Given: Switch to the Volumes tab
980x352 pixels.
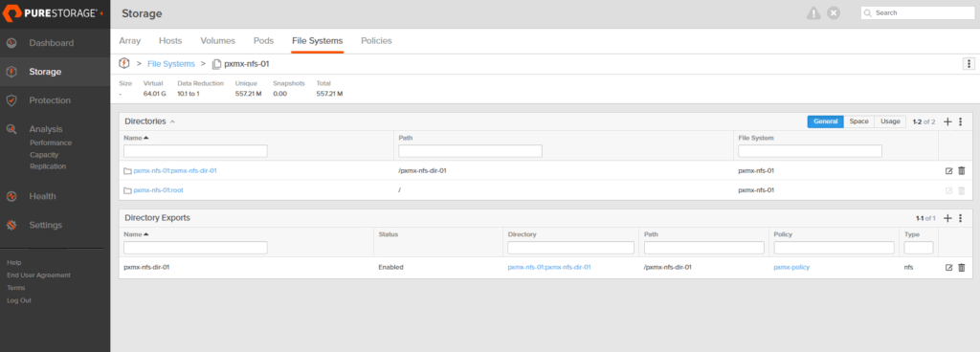Looking at the screenshot, I should point(217,40).
